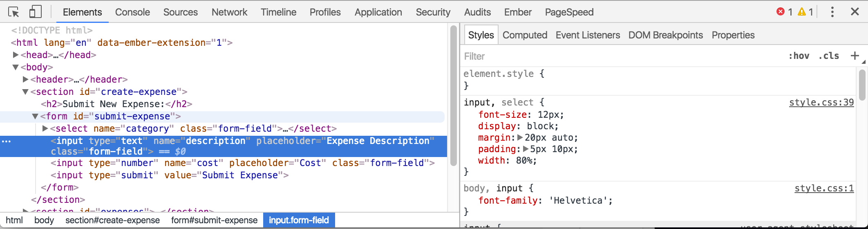
Task: Select section#create-expense breadcrumb
Action: pyautogui.click(x=113, y=220)
